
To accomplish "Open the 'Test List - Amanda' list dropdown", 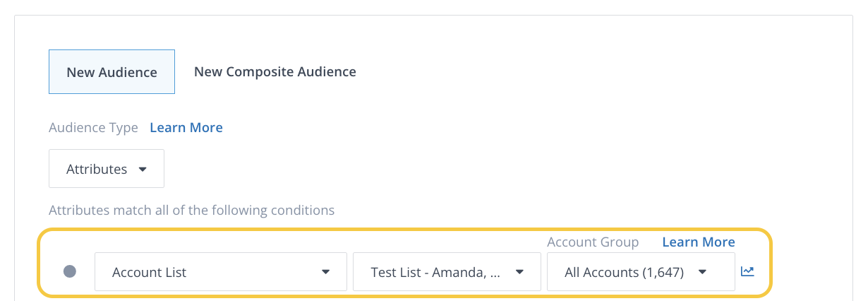I will (x=446, y=272).
